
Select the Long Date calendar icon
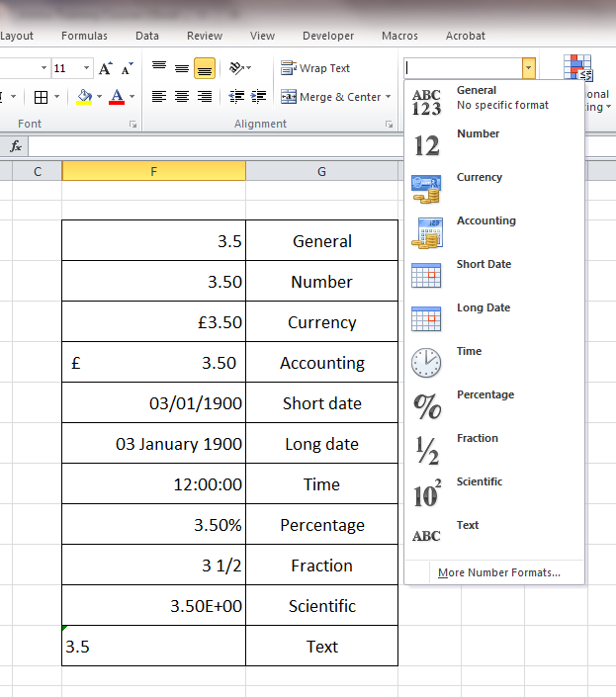point(426,319)
